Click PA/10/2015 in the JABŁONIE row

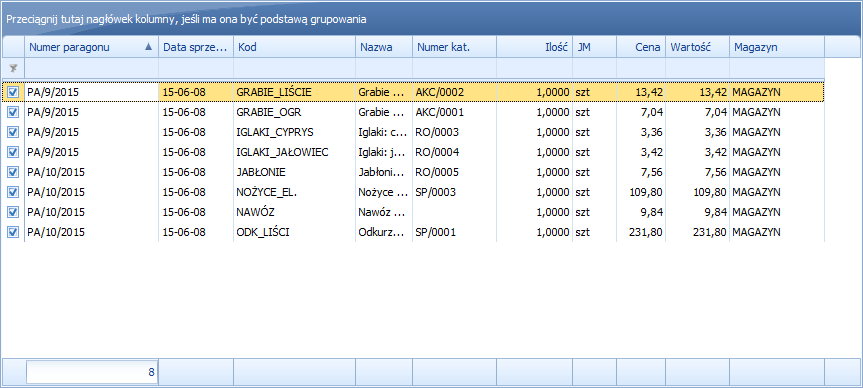pyautogui.click(x=92, y=172)
